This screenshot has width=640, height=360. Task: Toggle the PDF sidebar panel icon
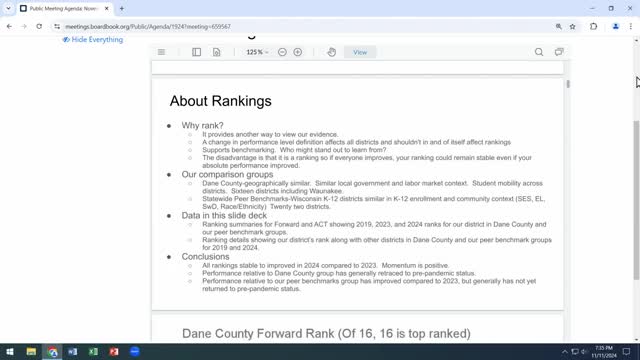196,52
